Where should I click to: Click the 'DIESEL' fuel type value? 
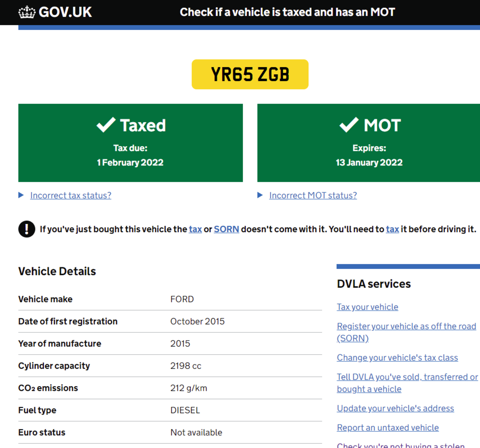coord(185,410)
